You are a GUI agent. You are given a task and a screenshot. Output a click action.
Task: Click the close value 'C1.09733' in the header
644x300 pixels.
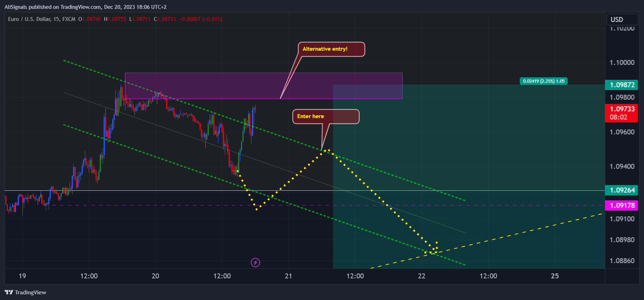(x=165, y=19)
